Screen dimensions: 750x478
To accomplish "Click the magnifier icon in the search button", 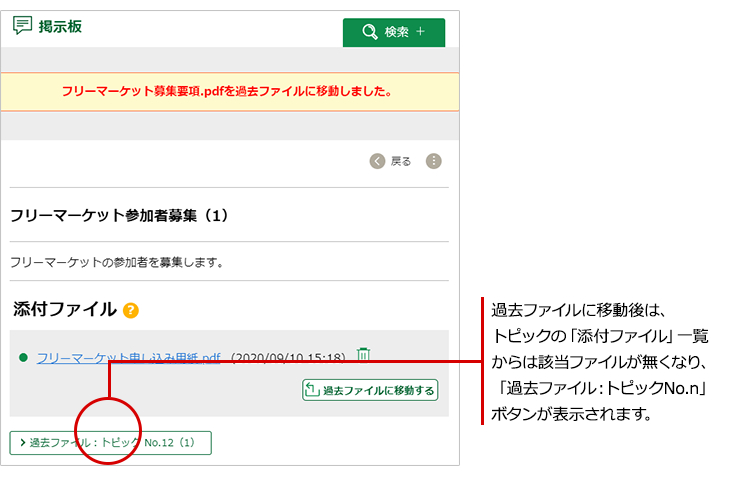I will 370,32.
